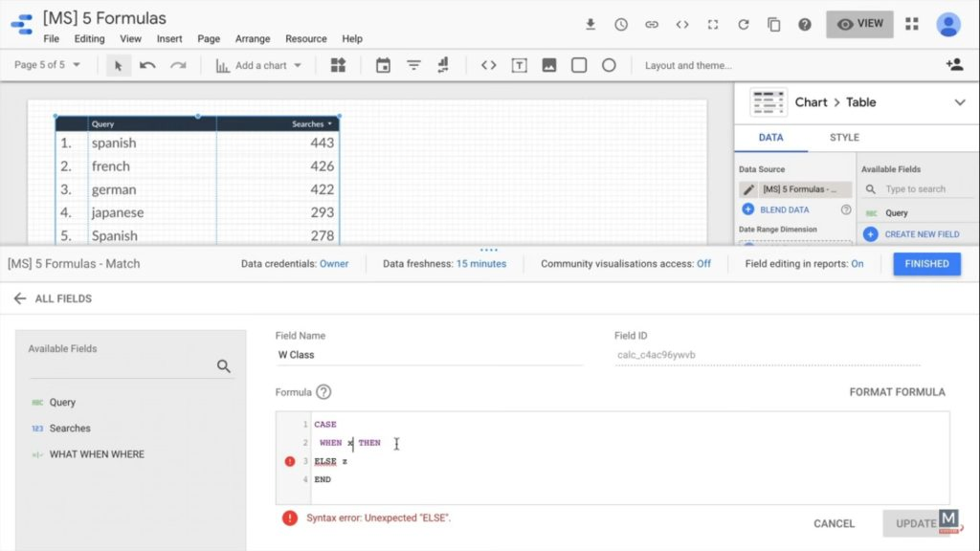The height and width of the screenshot is (551, 980).
Task: Open the formula help question icon
Action: pos(323,392)
